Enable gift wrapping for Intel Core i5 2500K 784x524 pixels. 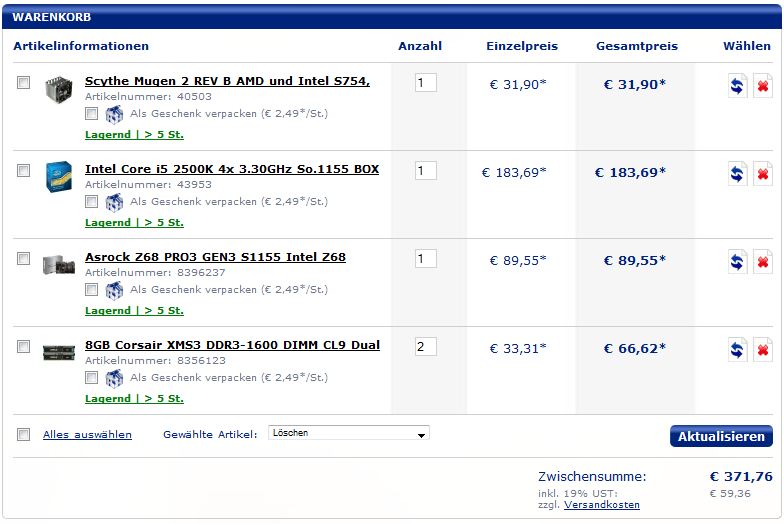[91, 202]
